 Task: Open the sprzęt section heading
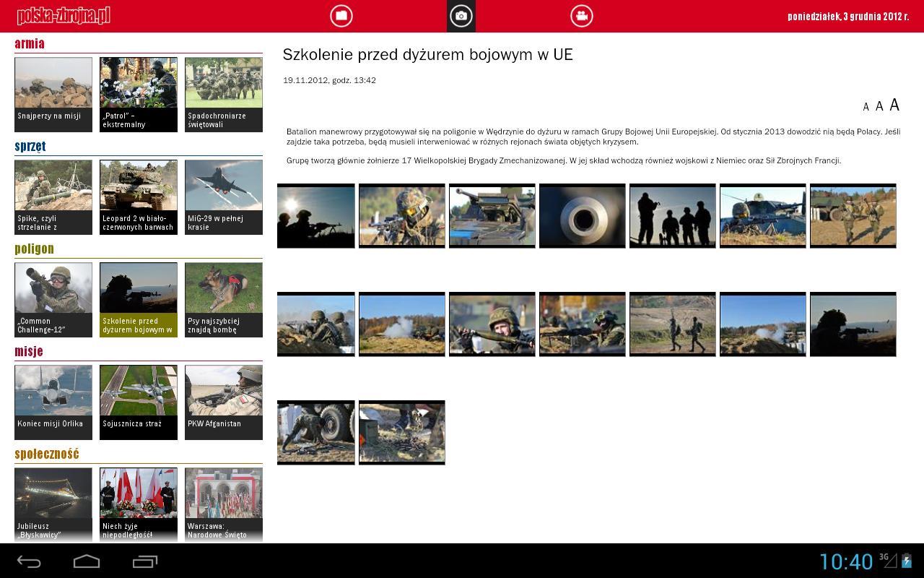(x=30, y=146)
